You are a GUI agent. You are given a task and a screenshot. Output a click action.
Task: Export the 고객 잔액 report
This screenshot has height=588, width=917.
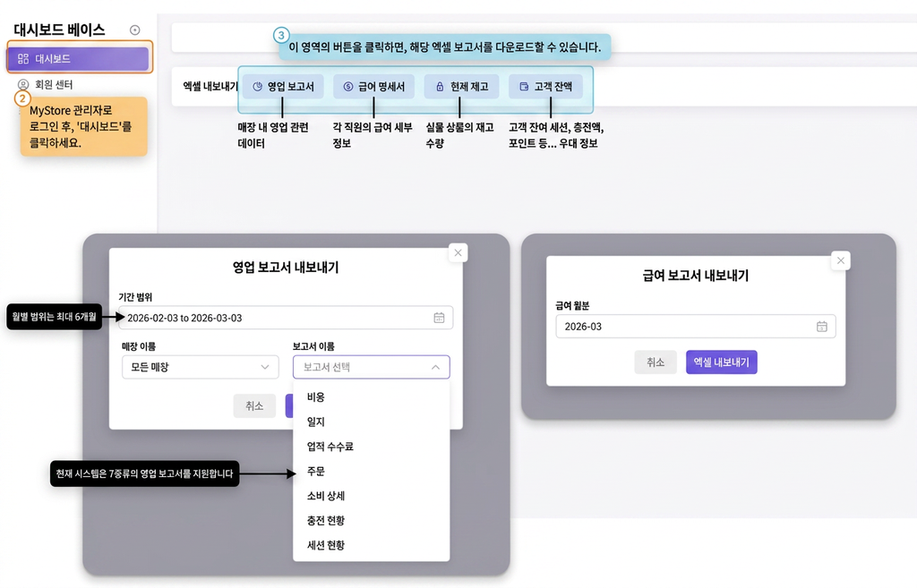545,87
